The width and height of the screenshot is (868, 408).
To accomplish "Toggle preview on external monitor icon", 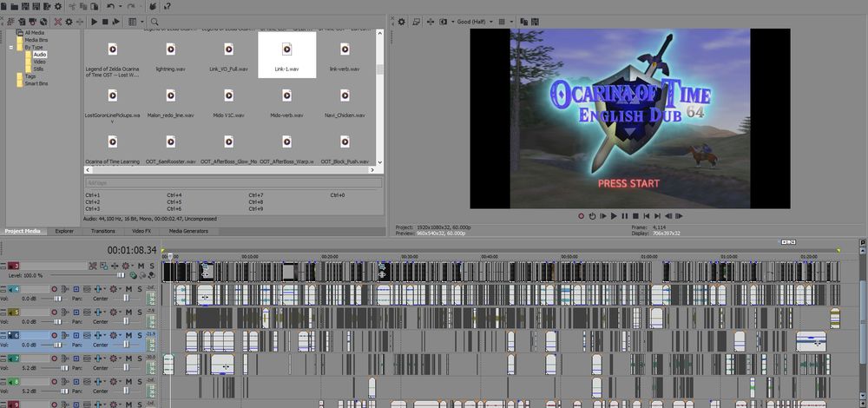I will pos(417,22).
